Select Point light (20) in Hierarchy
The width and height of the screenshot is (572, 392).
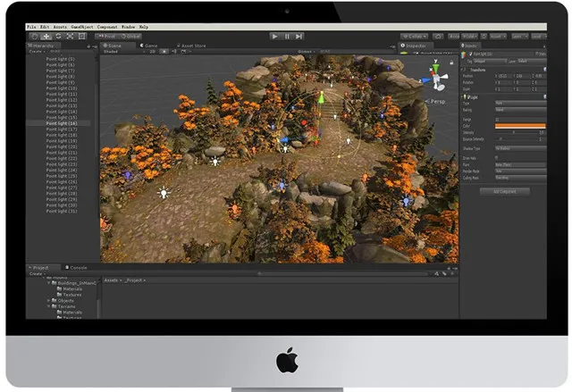tap(61, 147)
